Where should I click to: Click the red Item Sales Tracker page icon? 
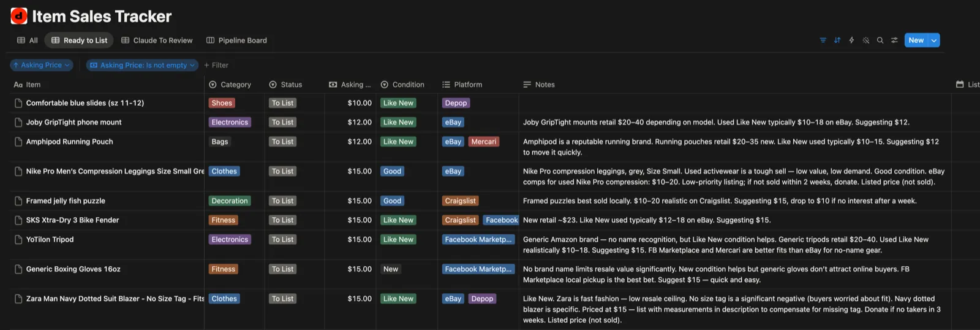pyautogui.click(x=19, y=16)
